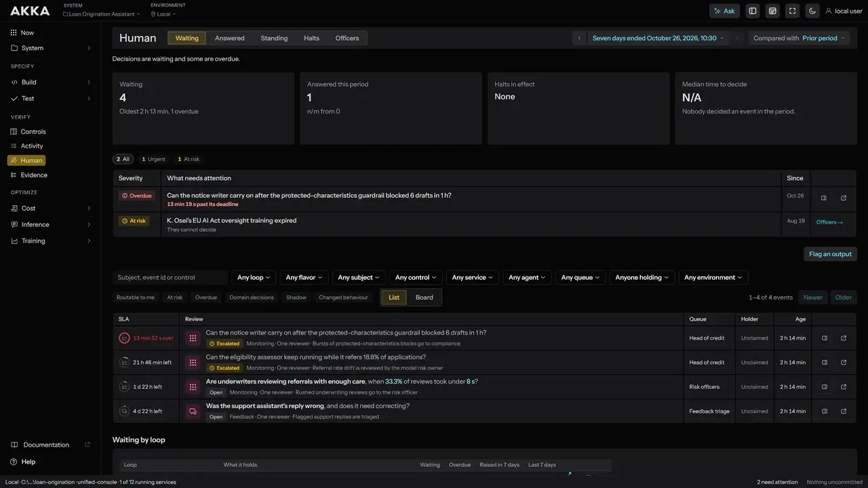Toggle the Routable to me filter chip

(x=136, y=297)
